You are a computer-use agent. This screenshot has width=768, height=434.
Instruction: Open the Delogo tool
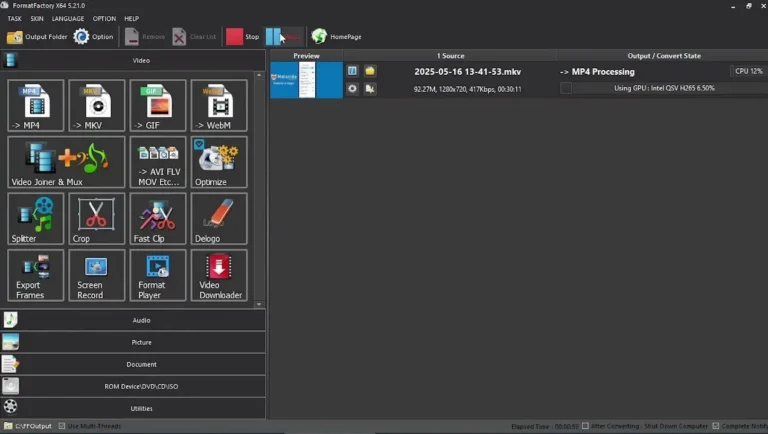[x=219, y=218]
